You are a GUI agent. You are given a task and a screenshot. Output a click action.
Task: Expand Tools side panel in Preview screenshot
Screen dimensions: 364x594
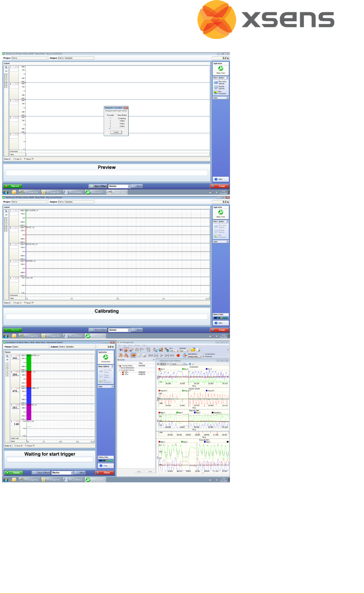(x=227, y=98)
